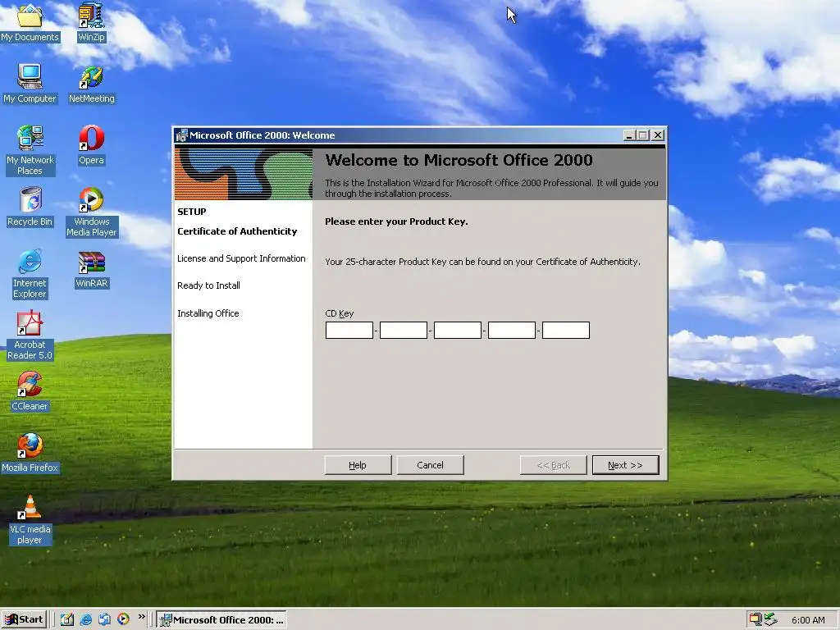Select the Windows Media Player desktop shortcut

[x=92, y=212]
